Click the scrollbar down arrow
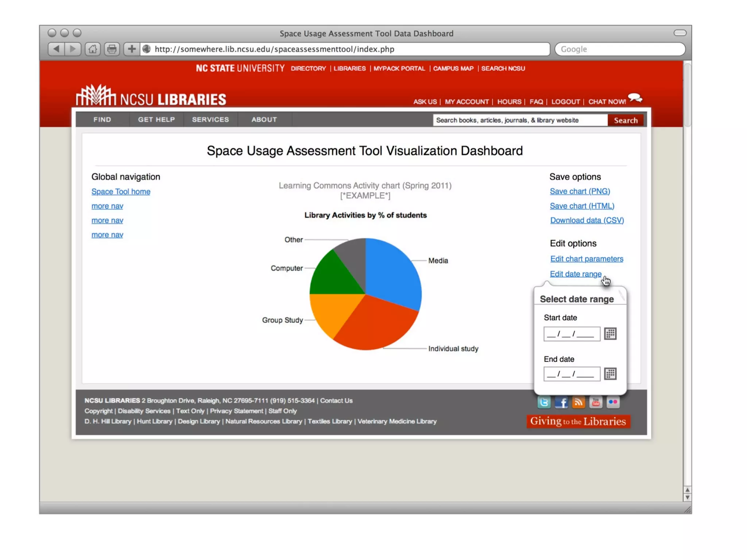The width and height of the screenshot is (747, 560). pos(687,498)
